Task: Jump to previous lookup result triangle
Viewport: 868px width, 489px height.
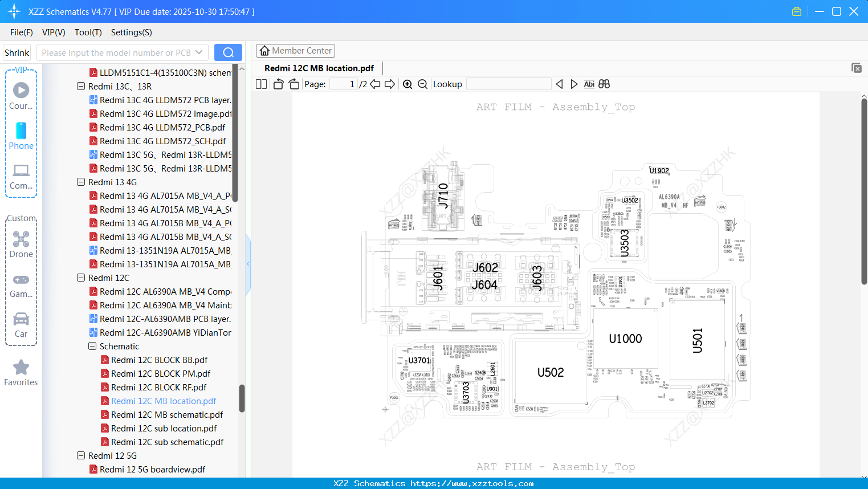Action: click(559, 84)
